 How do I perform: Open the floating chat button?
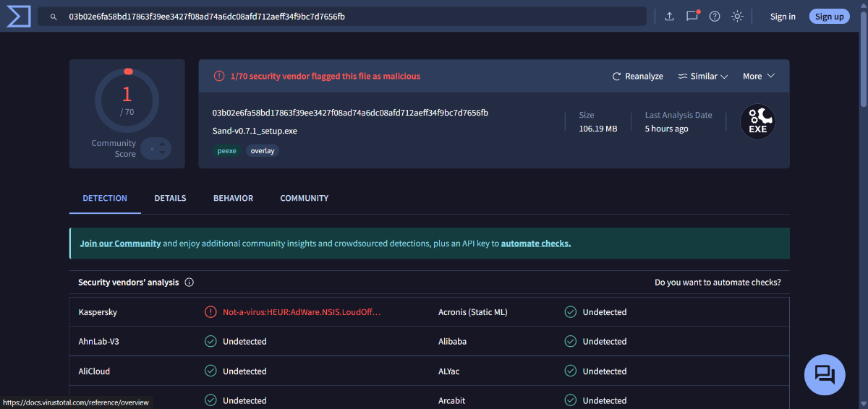pos(825,374)
